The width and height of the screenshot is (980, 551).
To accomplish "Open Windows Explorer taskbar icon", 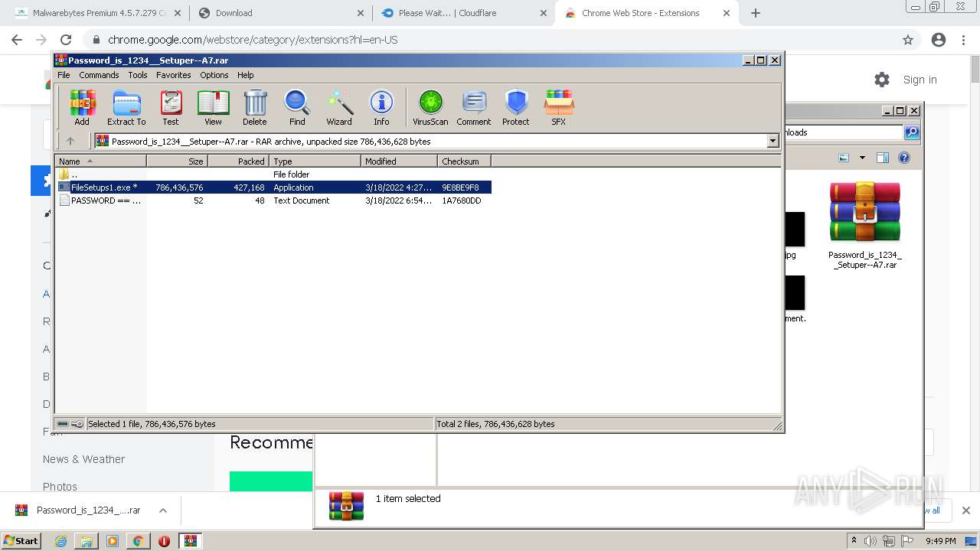I will [87, 541].
